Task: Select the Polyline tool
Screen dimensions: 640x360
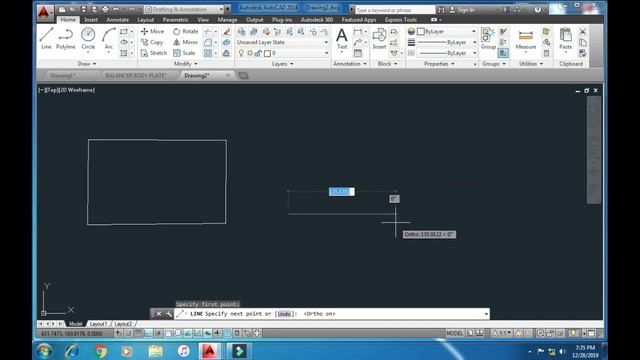Action: pos(66,38)
